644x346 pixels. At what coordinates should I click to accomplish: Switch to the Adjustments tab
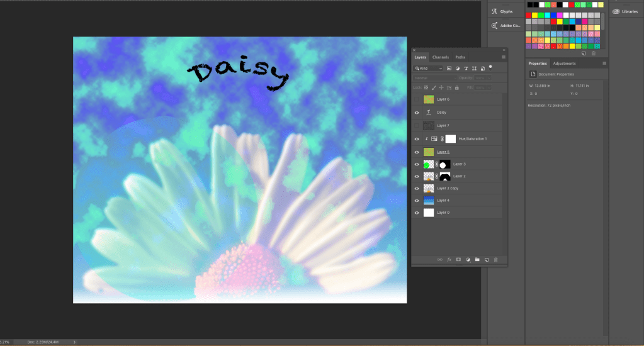(x=564, y=64)
